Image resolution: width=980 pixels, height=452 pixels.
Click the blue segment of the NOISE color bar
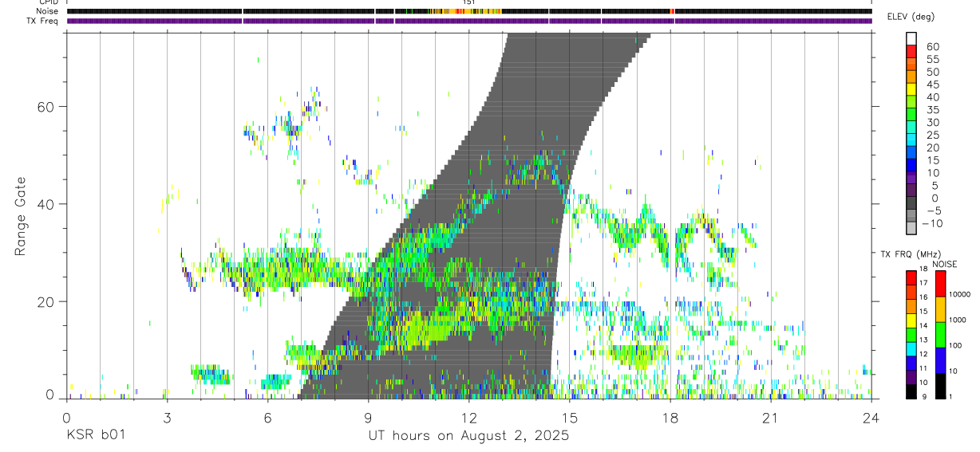click(940, 360)
